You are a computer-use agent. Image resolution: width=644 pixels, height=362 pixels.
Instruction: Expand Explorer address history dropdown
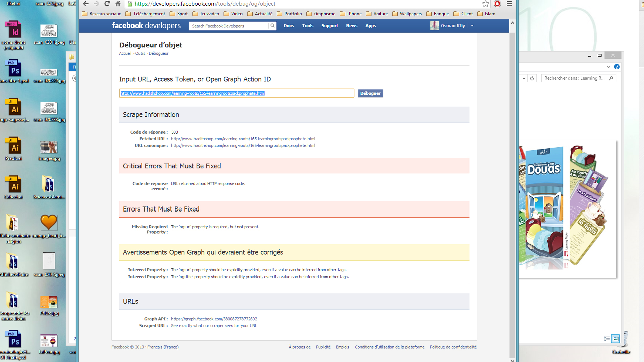[524, 78]
